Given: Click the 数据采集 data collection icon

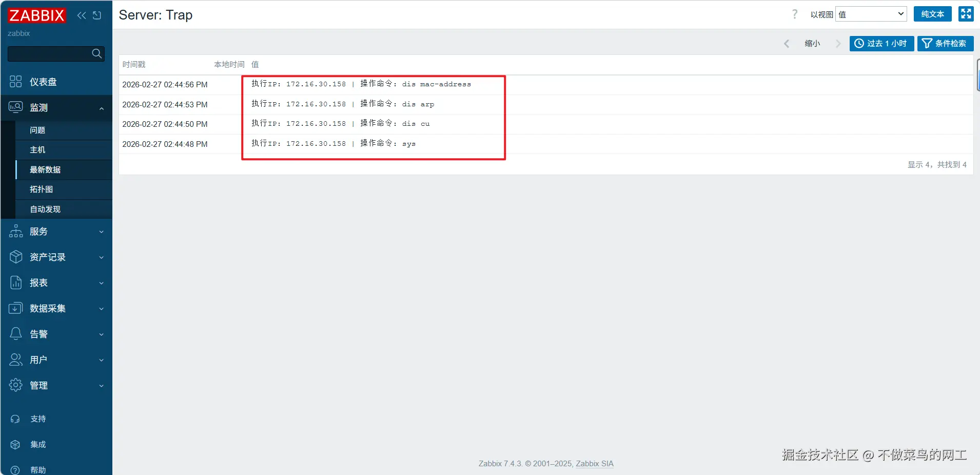Looking at the screenshot, I should click(16, 308).
